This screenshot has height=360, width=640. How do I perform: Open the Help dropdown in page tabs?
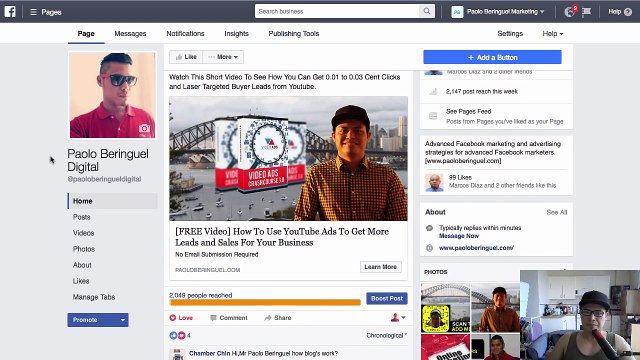[x=553, y=34]
